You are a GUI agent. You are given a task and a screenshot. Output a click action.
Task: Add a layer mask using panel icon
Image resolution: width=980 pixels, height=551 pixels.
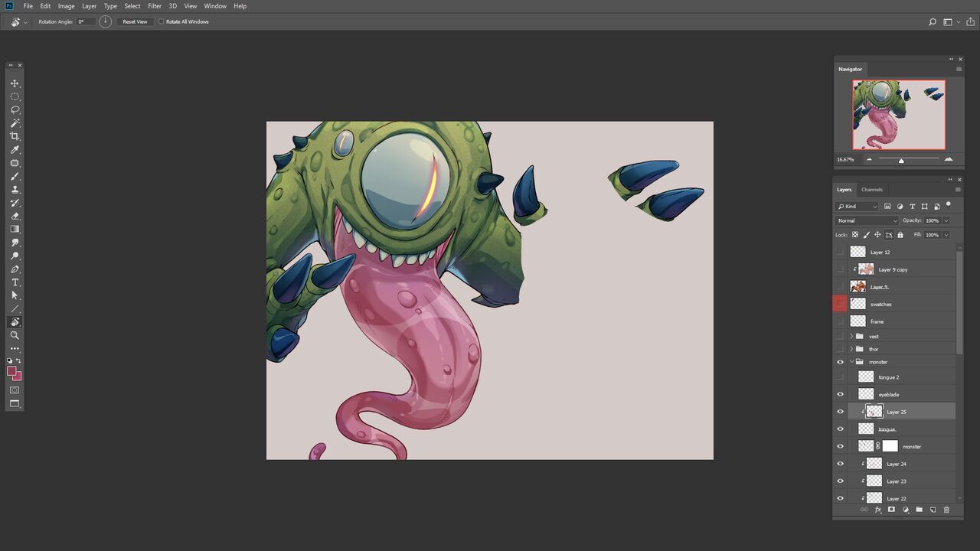[x=891, y=510]
